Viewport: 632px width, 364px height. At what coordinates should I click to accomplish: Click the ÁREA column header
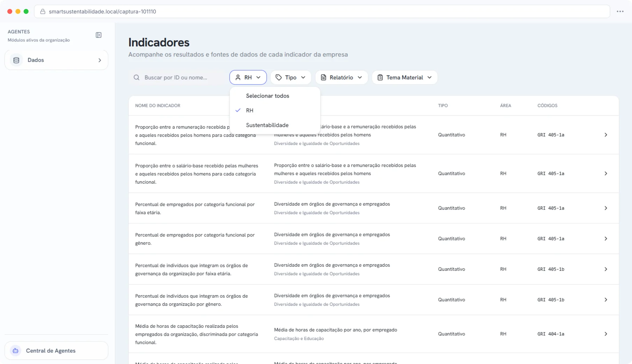tap(506, 106)
